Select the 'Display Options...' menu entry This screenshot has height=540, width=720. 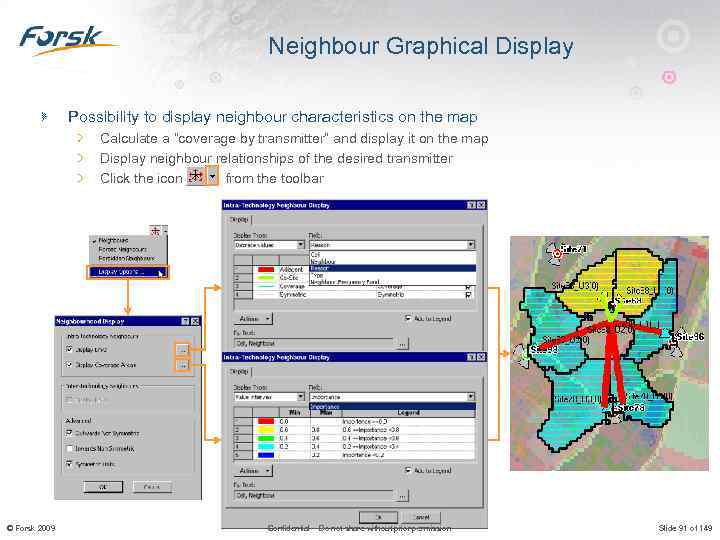(x=128, y=272)
